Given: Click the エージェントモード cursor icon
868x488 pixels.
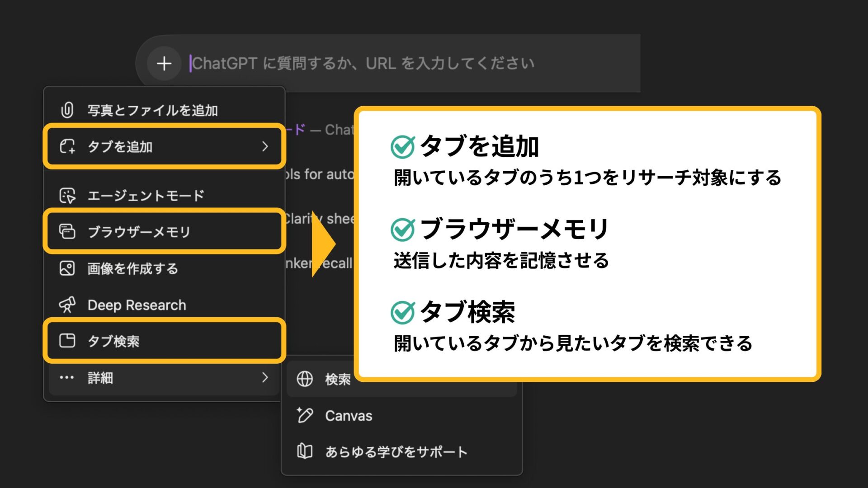Looking at the screenshot, I should [67, 196].
